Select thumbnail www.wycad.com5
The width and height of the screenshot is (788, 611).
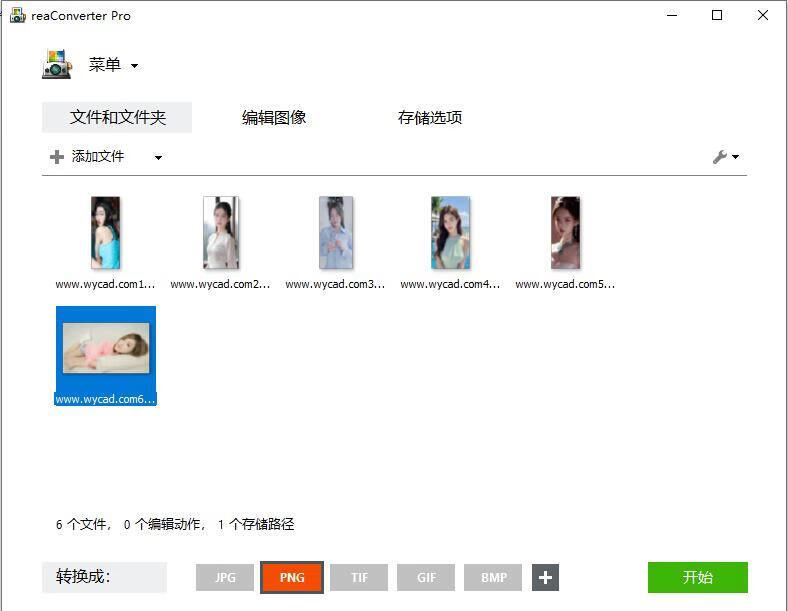click(x=565, y=233)
